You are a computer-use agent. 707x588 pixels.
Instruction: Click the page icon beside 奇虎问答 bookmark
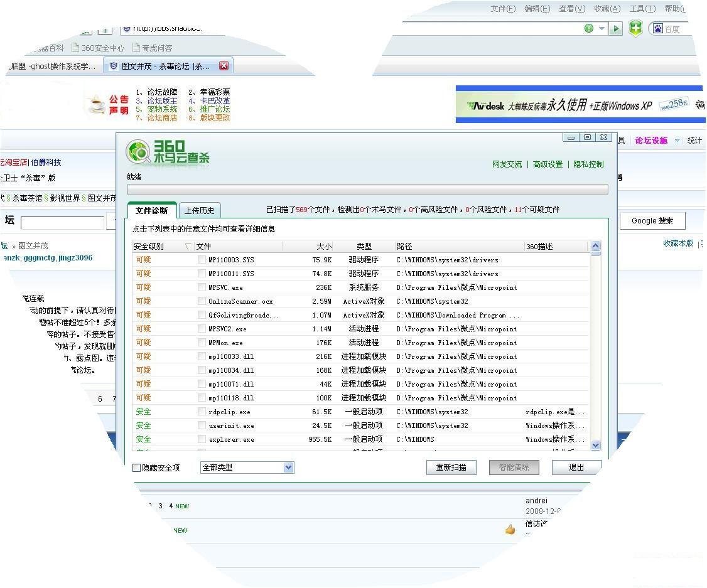coord(136,48)
